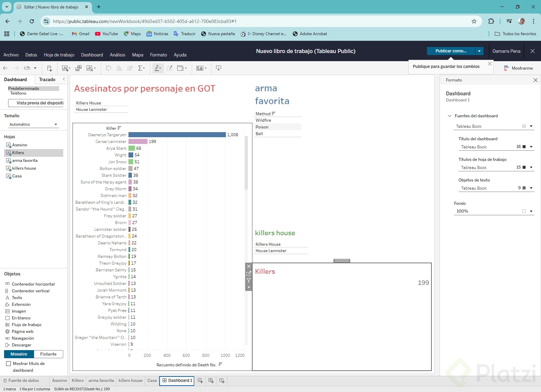Open the Damaris Pena account menu
This screenshot has width=541, height=392.
(506, 51)
